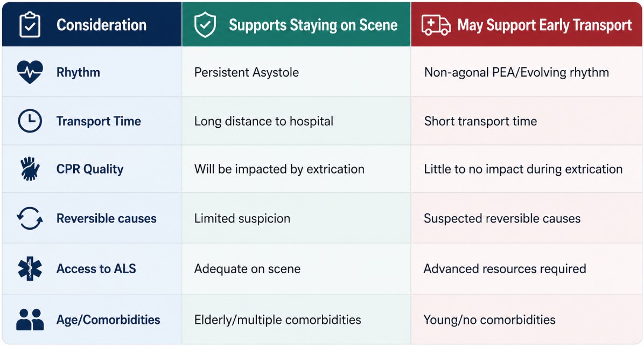Click Suspected reversible causes text
Image resolution: width=644 pixels, height=346 pixels.
502,218
